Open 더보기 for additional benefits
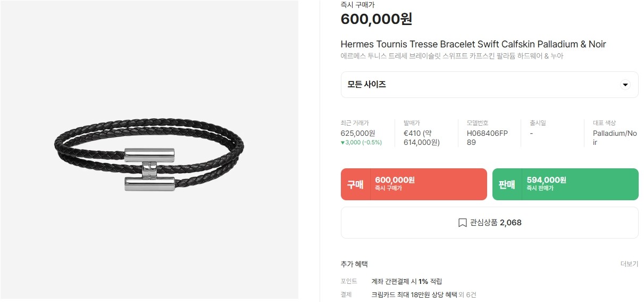This screenshot has height=302, width=644. (x=629, y=264)
